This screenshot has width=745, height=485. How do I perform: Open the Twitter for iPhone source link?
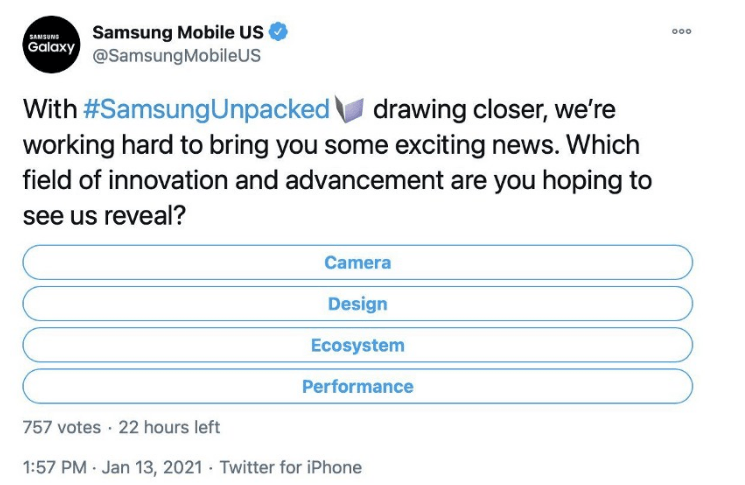[x=291, y=467]
